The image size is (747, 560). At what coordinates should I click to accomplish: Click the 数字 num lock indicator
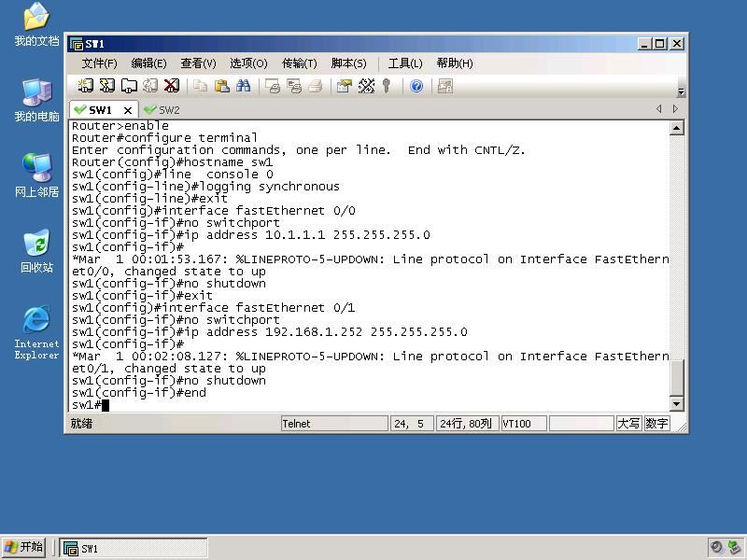click(x=656, y=424)
